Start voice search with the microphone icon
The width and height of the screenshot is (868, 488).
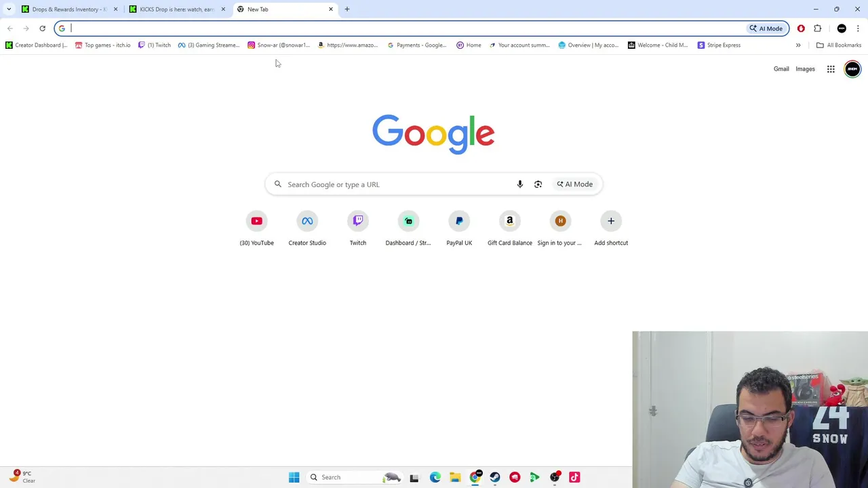520,184
